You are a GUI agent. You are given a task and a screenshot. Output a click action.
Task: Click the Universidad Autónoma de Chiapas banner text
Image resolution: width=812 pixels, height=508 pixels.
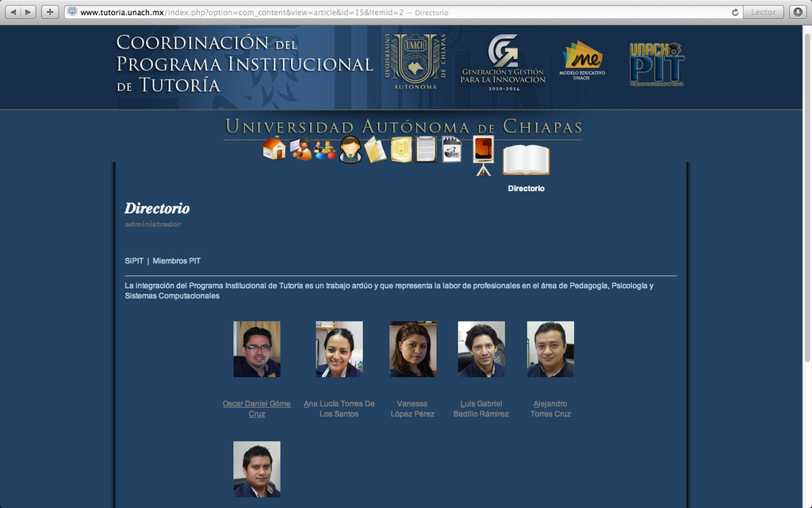404,126
